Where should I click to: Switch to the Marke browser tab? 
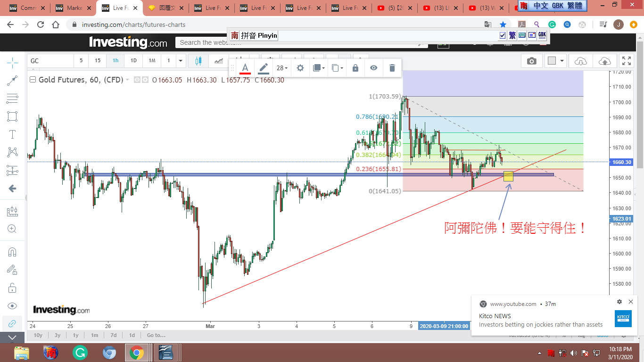click(74, 8)
